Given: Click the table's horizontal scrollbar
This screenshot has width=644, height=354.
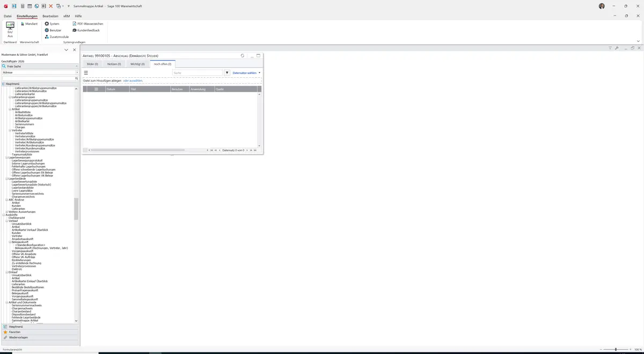Looking at the screenshot, I should [138, 150].
